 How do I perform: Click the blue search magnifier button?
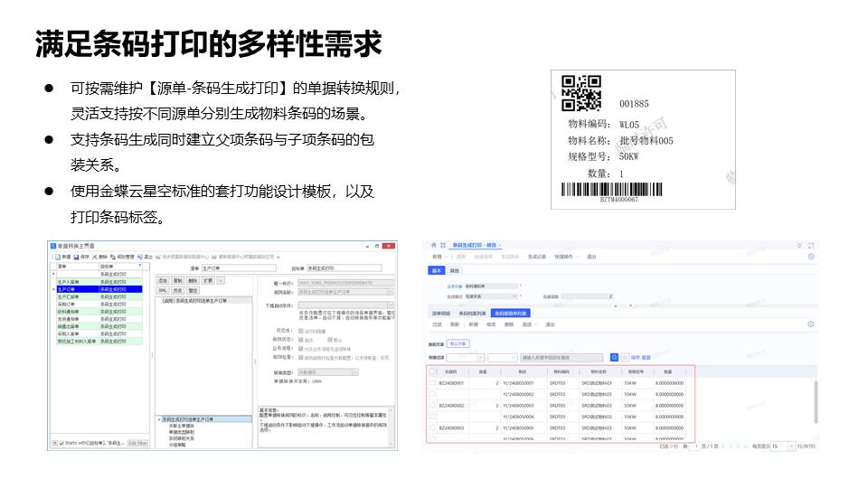614,357
